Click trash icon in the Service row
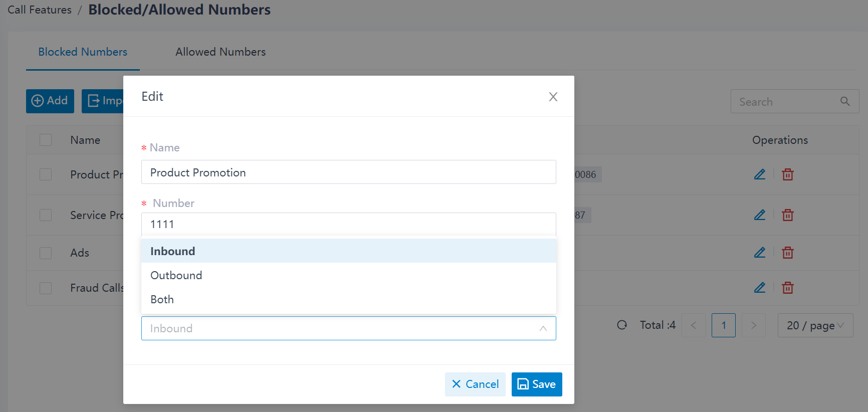Viewport: 868px width, 412px height. coord(788,215)
